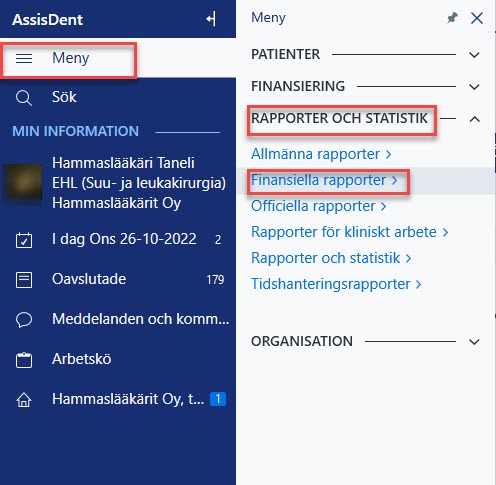496x485 pixels.
Task: Open the Oavslutade document icon
Action: [x=24, y=280]
